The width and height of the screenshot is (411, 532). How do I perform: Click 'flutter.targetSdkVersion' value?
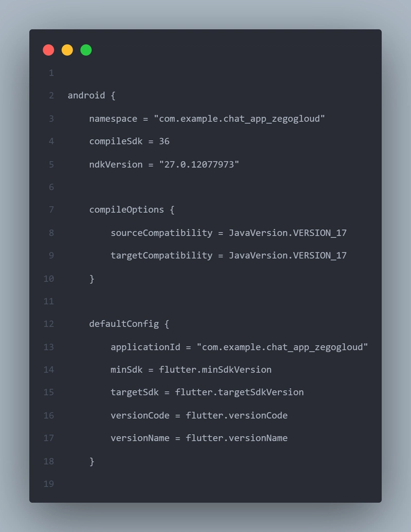click(x=239, y=392)
